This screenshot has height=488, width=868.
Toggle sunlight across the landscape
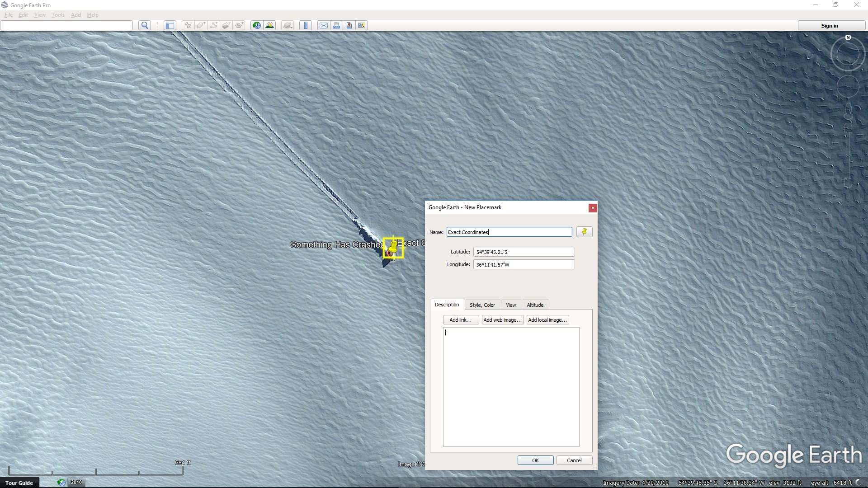tap(269, 25)
